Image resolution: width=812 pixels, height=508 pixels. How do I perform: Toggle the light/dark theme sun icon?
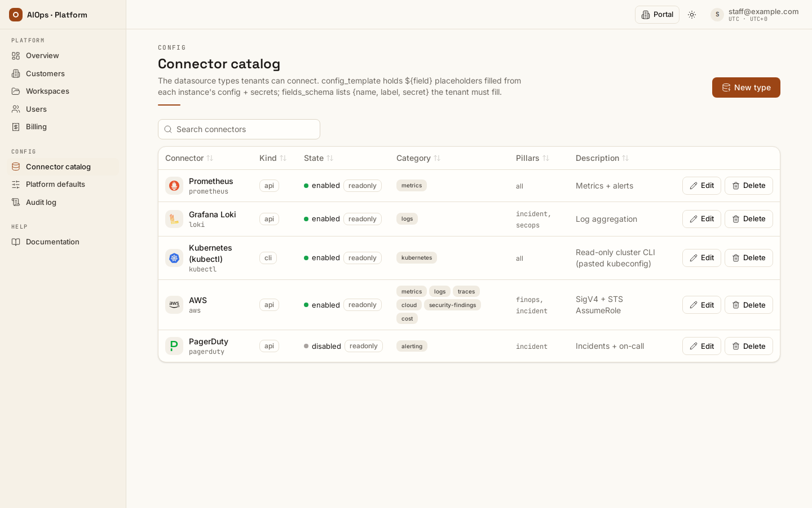[692, 15]
